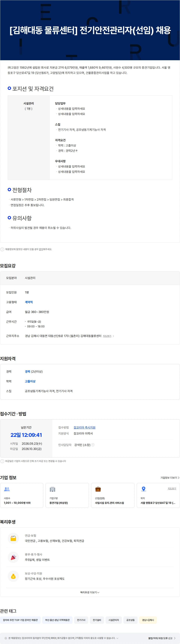This screenshot has height=644, width=180.
Task: Click the 계약직 employment type text
Action: coord(29,302)
